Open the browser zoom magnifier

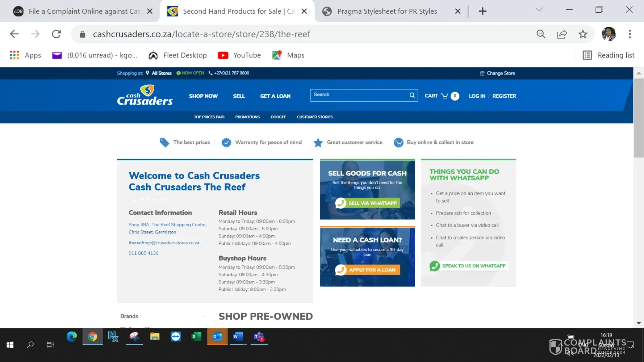point(541,34)
